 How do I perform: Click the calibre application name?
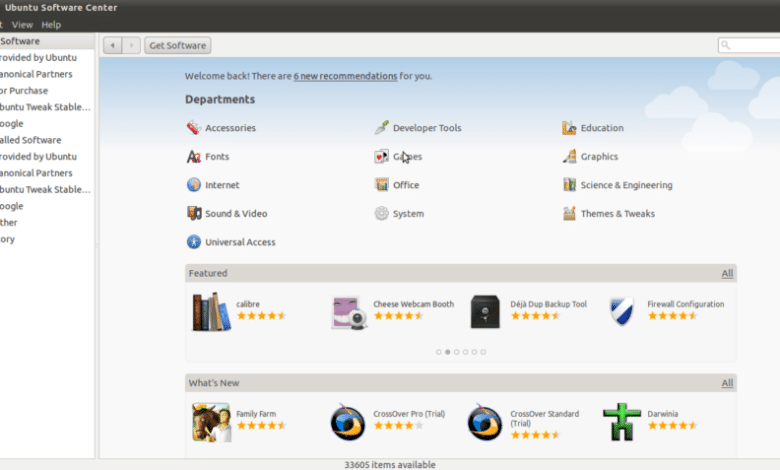tap(248, 304)
